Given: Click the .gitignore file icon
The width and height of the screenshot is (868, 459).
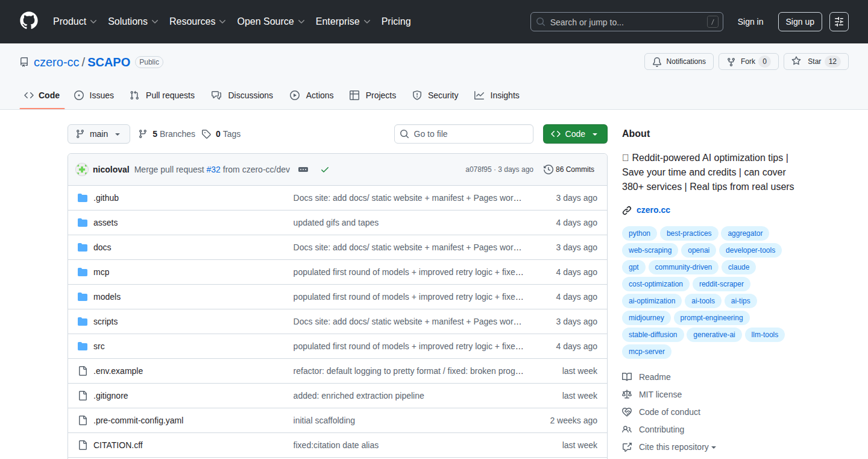Looking at the screenshot, I should [x=83, y=396].
